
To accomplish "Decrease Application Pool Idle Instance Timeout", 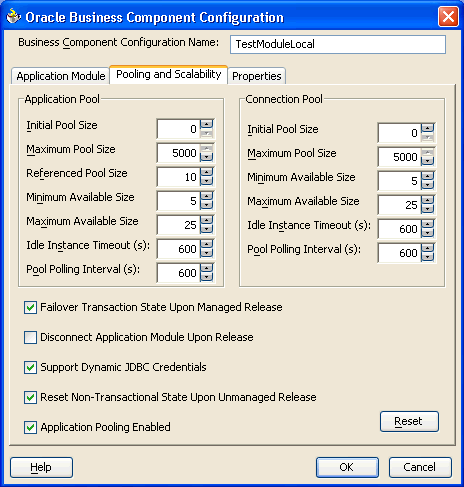I will coord(207,253).
